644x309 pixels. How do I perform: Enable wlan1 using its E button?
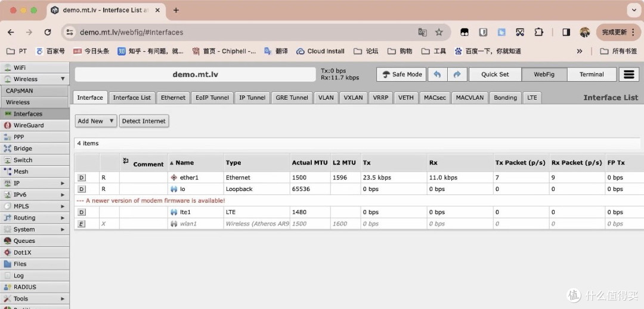82,224
